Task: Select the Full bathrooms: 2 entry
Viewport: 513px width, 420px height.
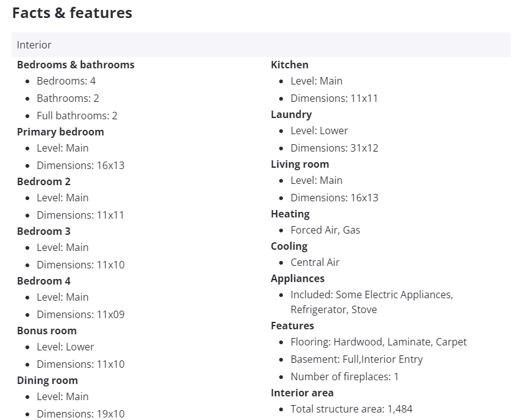Action: (x=76, y=116)
